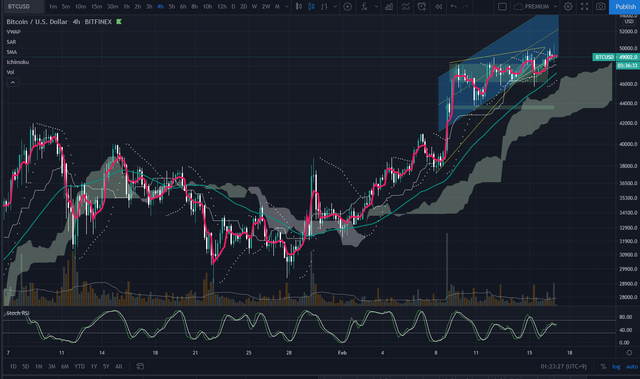
Task: Create an alert with alarm clock icon
Action: point(422,7)
